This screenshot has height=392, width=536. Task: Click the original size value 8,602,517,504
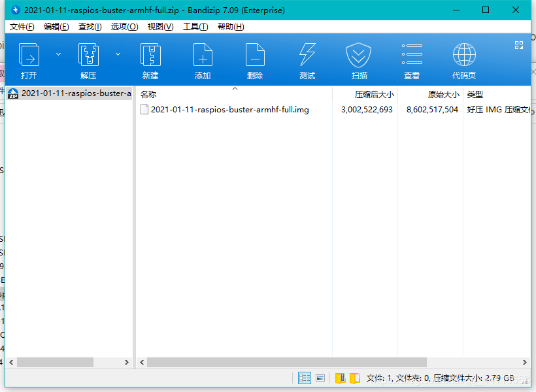(x=432, y=110)
